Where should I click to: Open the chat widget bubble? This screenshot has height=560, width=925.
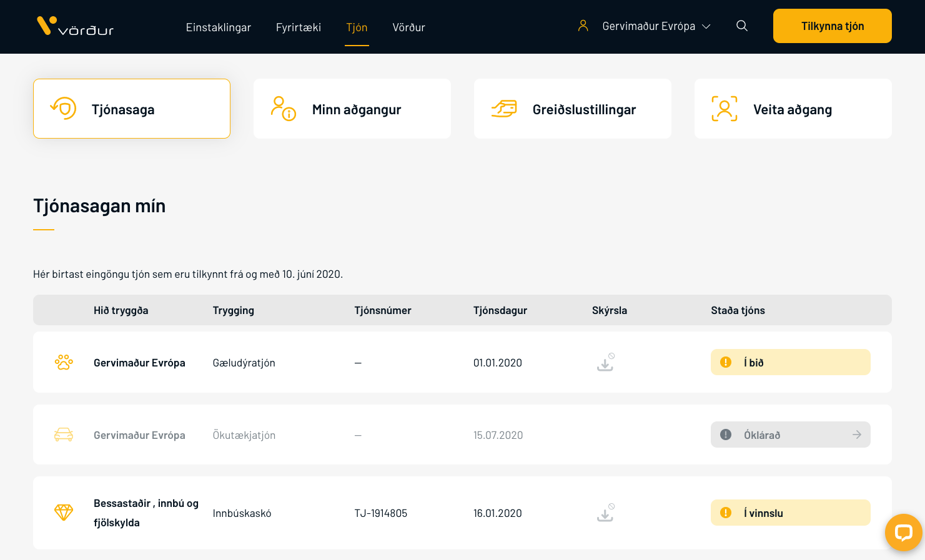(x=904, y=533)
